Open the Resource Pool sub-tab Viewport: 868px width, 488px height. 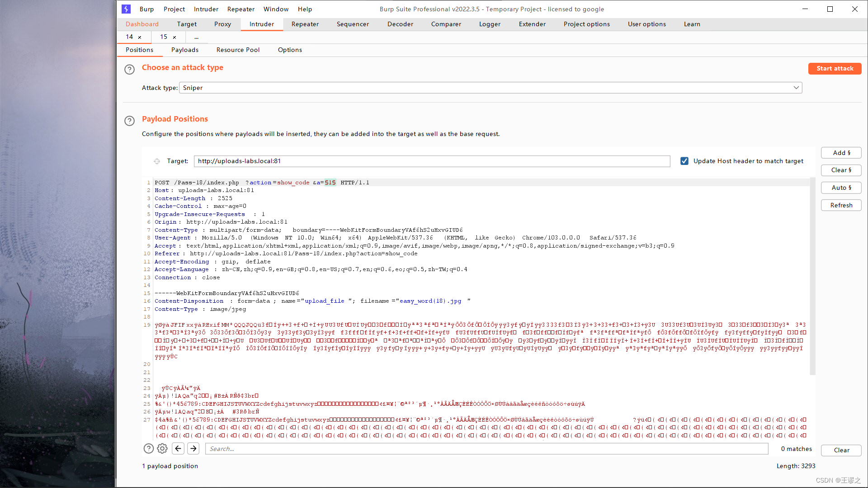point(238,50)
